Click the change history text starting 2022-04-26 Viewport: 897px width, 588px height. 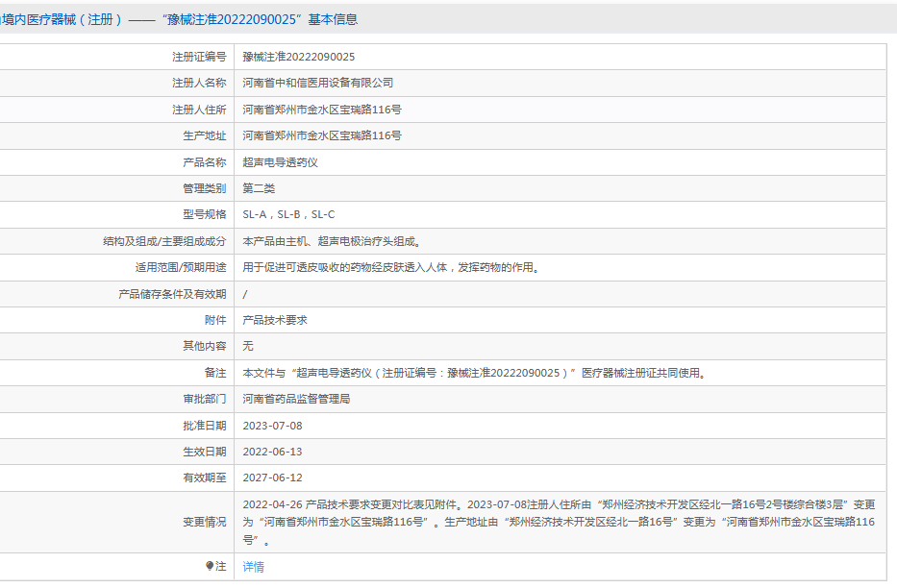coord(559,522)
